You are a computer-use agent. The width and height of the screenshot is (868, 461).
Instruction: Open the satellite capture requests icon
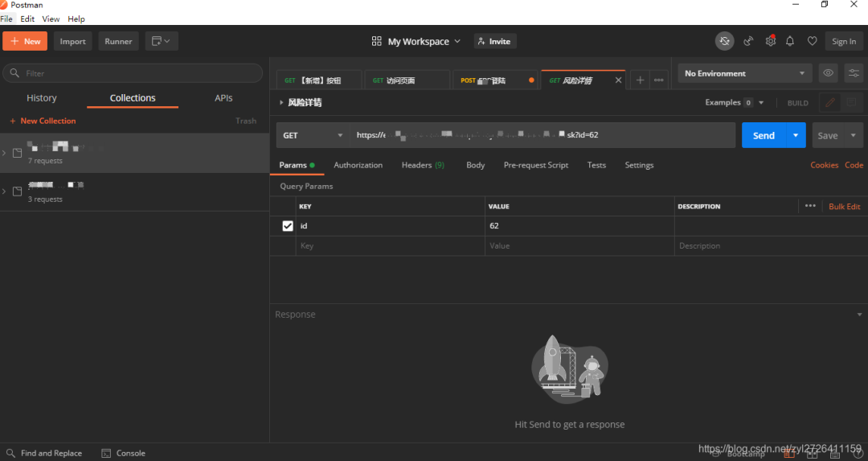(748, 41)
